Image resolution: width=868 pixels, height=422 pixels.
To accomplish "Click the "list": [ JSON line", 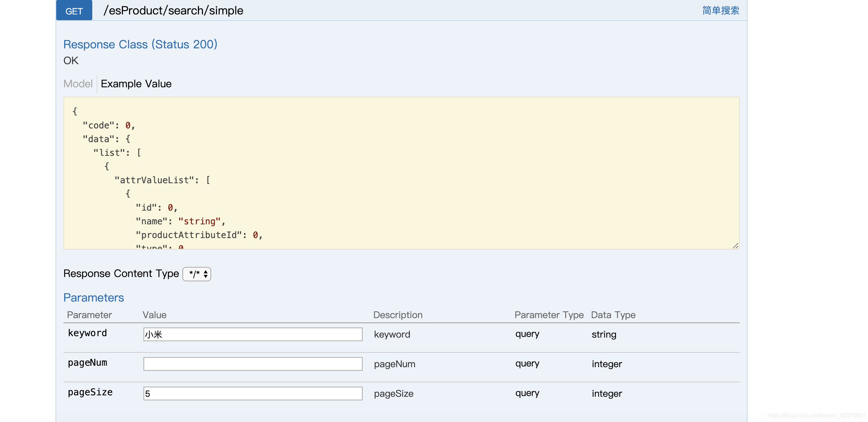I will pos(117,153).
